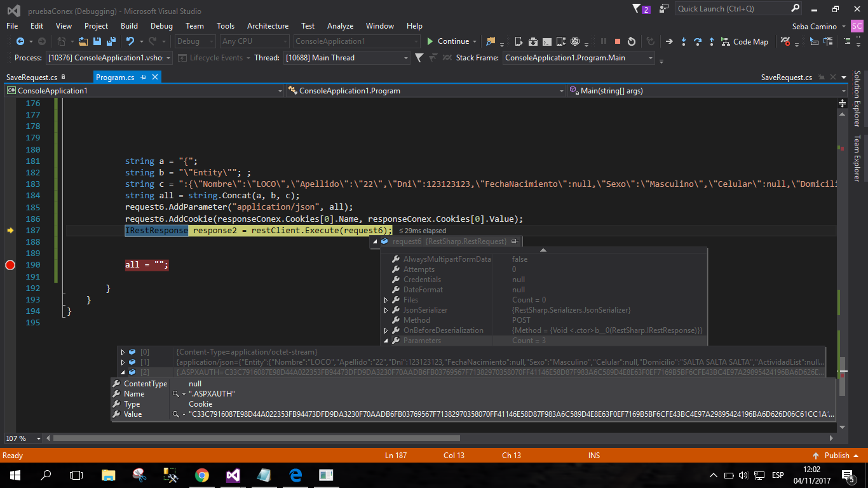Click the horizontal editor scrollbar thumb
The image size is (868, 488).
pos(256,438)
